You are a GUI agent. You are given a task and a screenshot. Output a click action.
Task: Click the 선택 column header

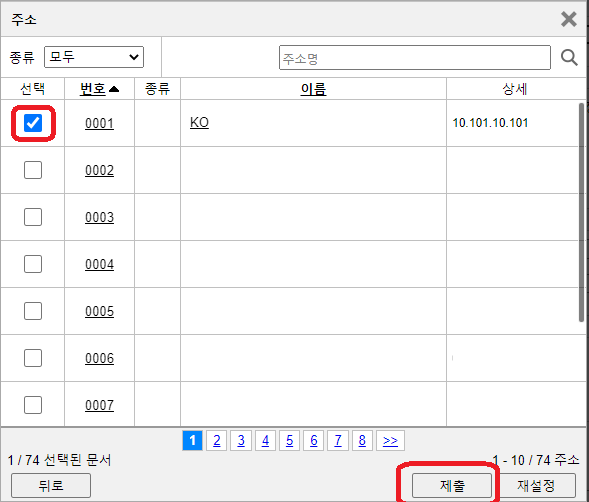33,89
